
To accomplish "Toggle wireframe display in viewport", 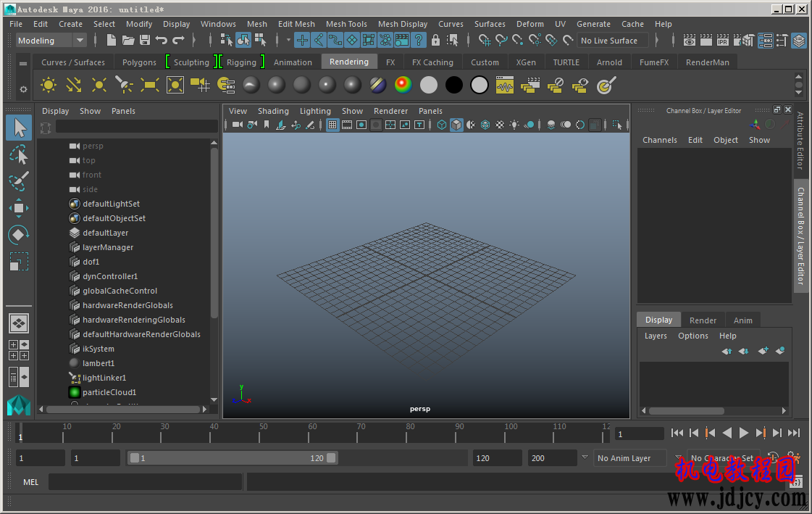I will pyautogui.click(x=442, y=125).
